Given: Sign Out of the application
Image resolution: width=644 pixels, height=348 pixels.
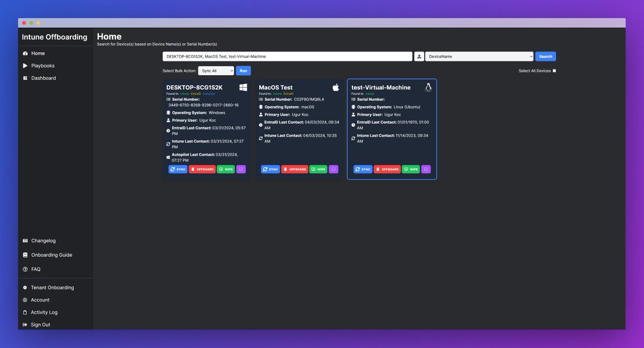Looking at the screenshot, I should point(41,324).
